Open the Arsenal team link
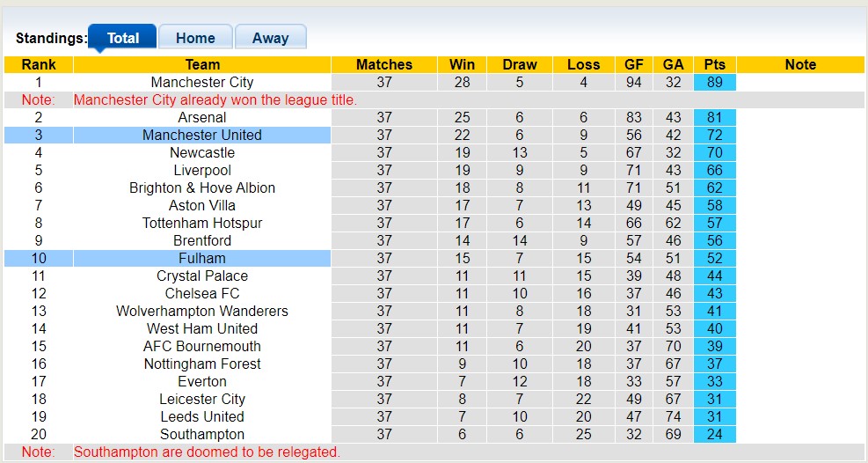 tap(202, 117)
